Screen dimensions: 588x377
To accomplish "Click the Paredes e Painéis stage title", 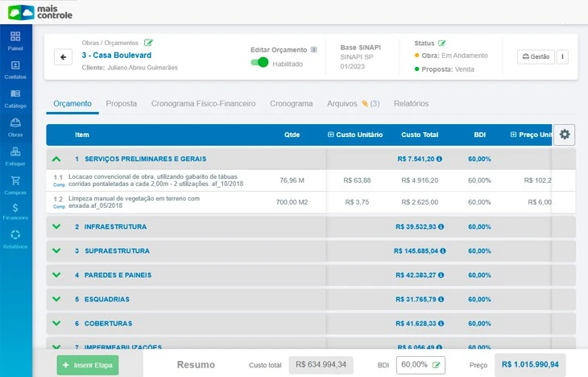I will 118,275.
